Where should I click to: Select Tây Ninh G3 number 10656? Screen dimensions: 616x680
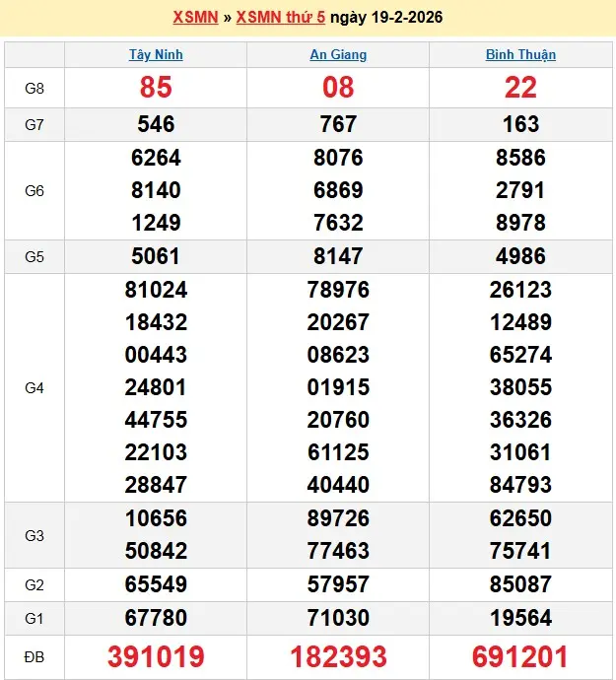pyautogui.click(x=156, y=518)
